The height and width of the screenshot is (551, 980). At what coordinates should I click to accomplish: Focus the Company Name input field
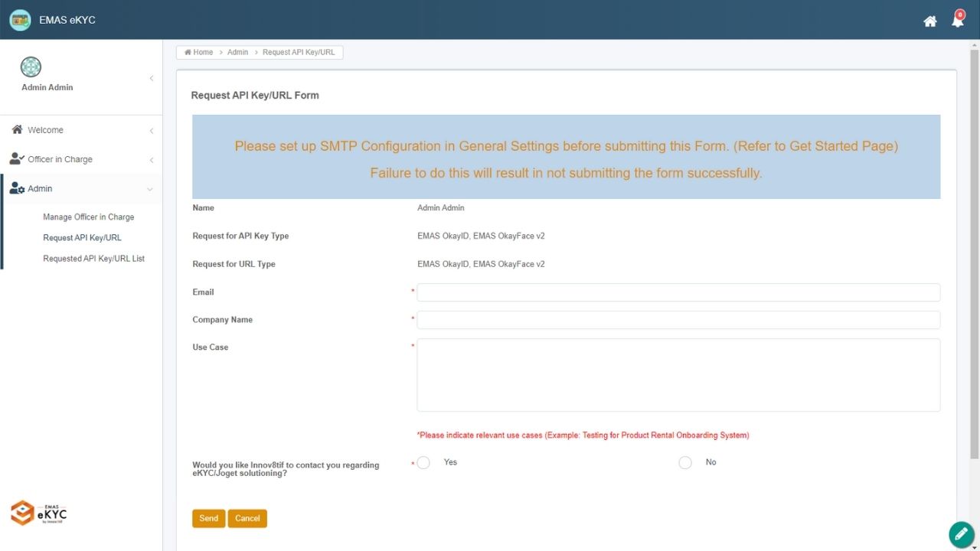678,320
